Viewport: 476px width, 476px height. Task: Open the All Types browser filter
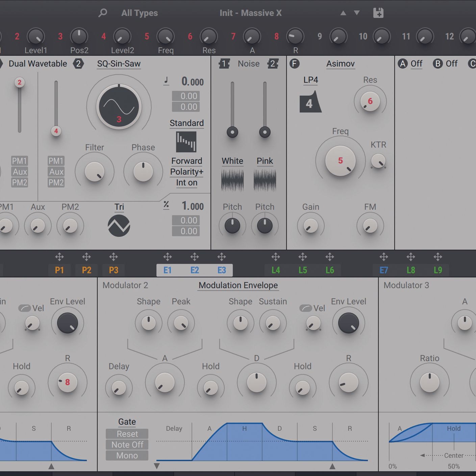coord(140,13)
